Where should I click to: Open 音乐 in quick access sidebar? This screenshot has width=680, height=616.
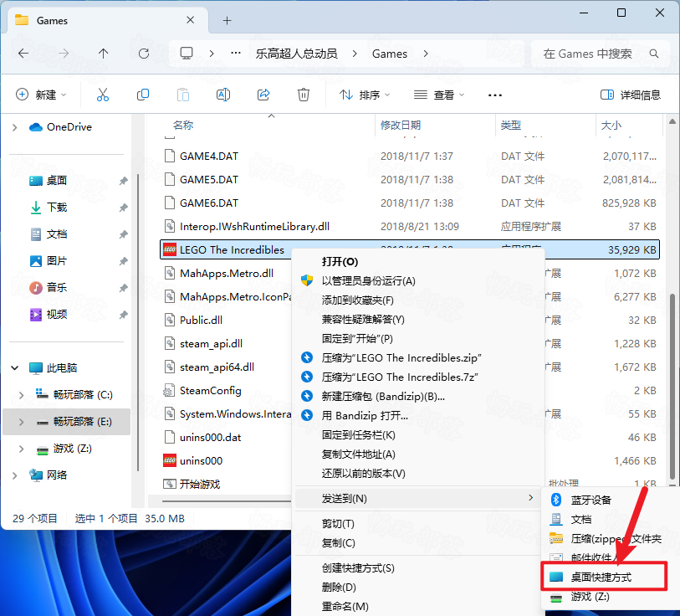[56, 287]
